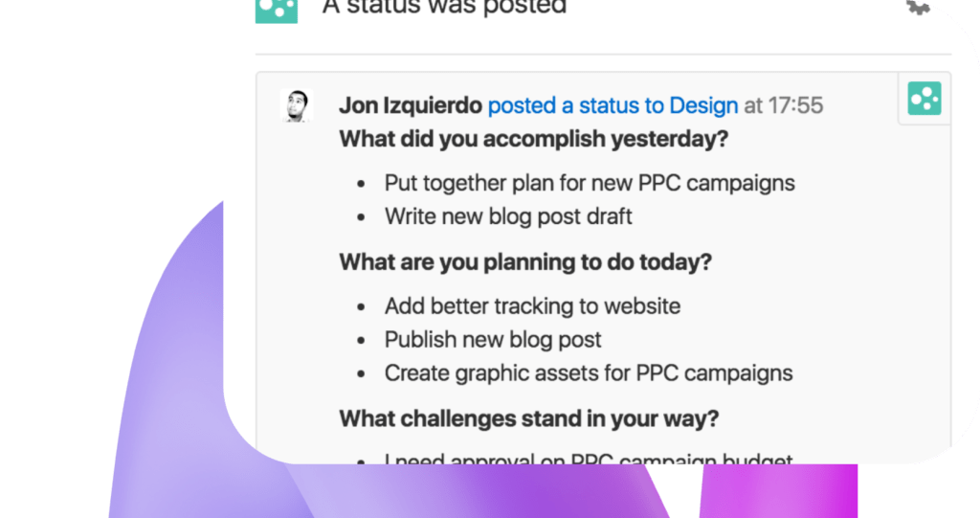Select 'Add better tracking to website' item
Image resolution: width=980 pixels, height=518 pixels.
click(x=532, y=306)
